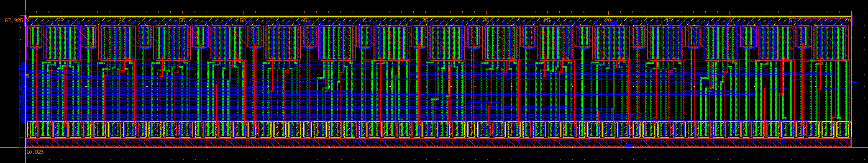Click the ruler label 30
The width and height of the screenshot is (868, 163).
point(486,21)
